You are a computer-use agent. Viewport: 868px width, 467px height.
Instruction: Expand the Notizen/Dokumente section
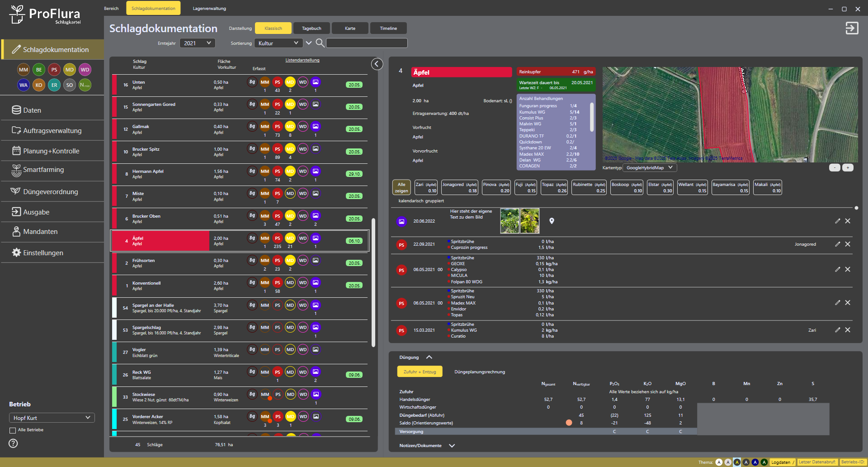pos(452,446)
